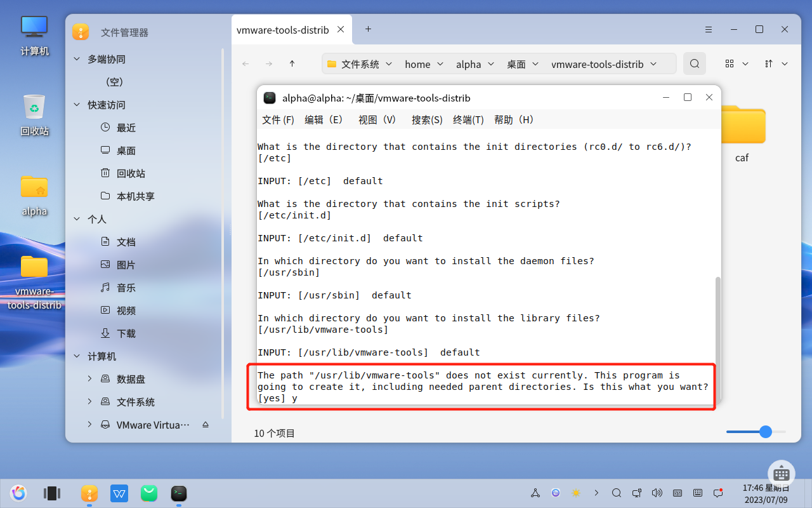Select vmware-tools-distrib desktop folder
Screen dimensions: 812x508
coord(34,282)
